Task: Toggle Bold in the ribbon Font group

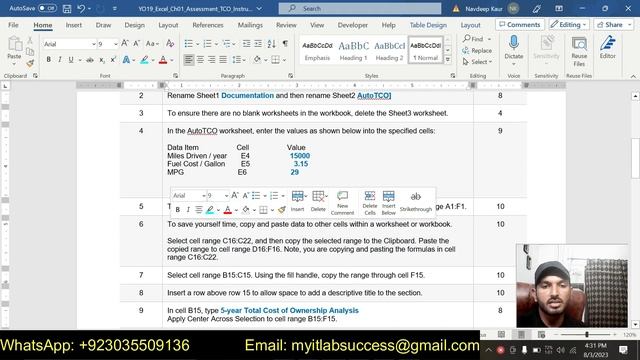Action: (x=49, y=60)
